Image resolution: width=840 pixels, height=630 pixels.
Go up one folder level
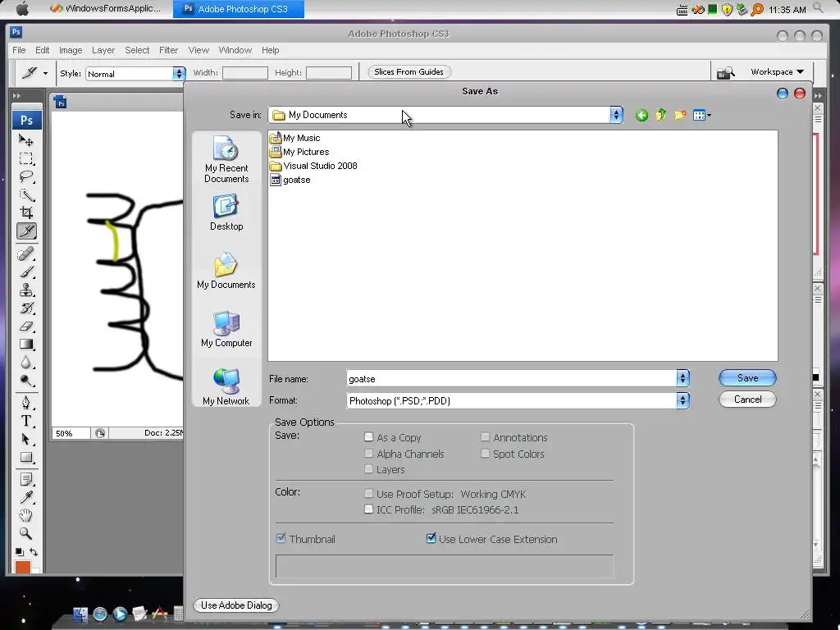[661, 115]
